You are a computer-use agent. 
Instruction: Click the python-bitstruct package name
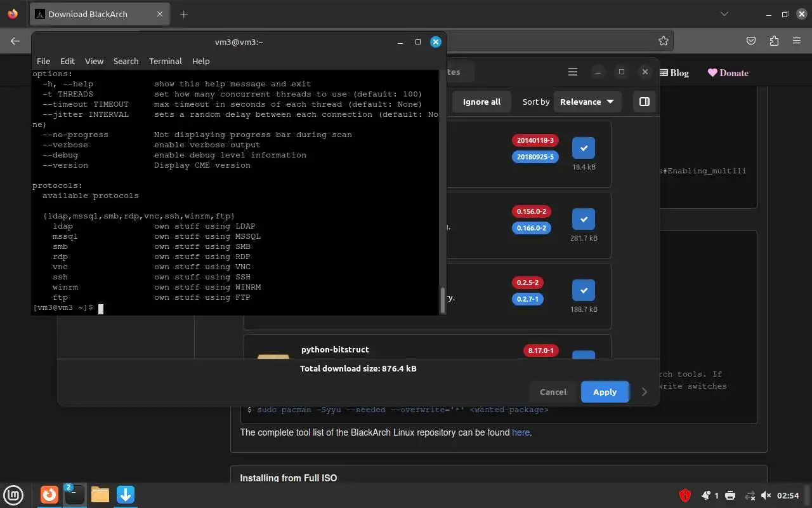(335, 349)
